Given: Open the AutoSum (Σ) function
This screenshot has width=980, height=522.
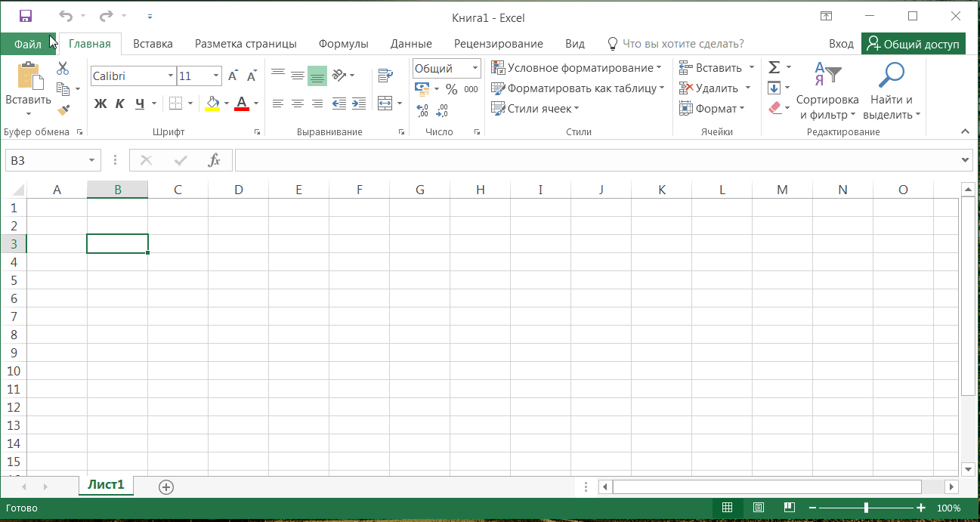Looking at the screenshot, I should (x=775, y=66).
